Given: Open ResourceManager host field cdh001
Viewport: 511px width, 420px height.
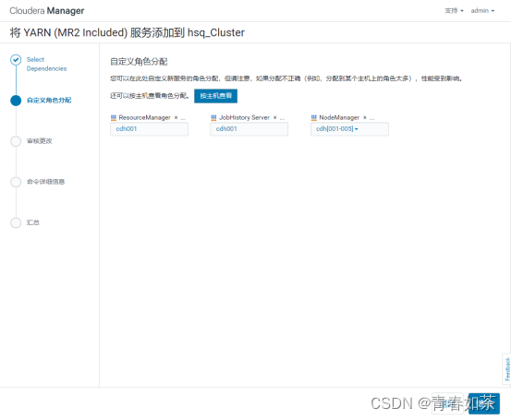Looking at the screenshot, I should coord(149,129).
